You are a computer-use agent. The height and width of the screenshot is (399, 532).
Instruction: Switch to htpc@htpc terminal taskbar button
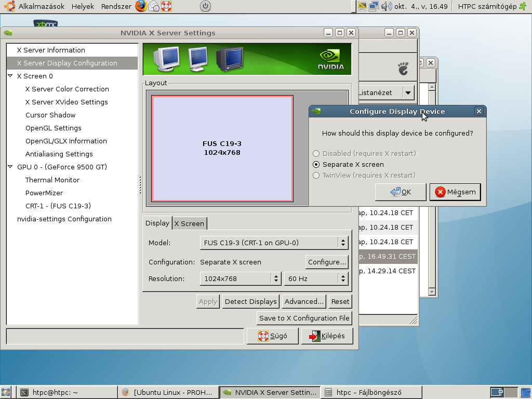67,393
